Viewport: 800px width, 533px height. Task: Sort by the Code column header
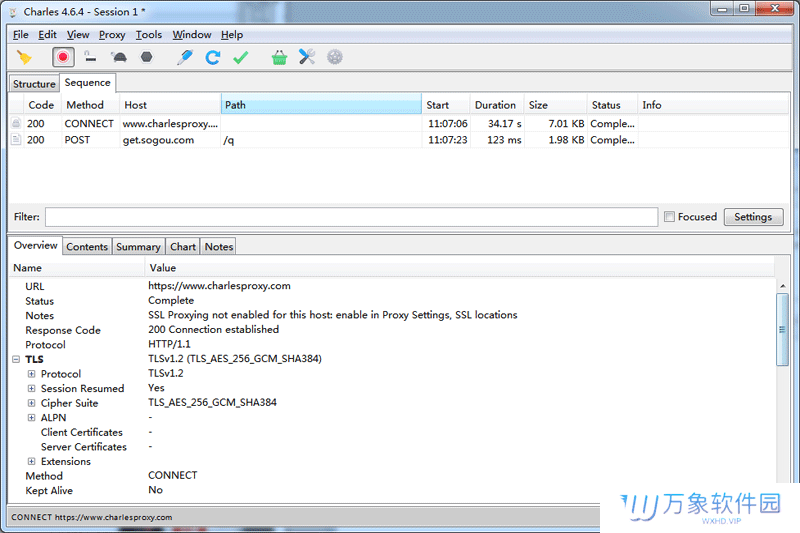(41, 105)
